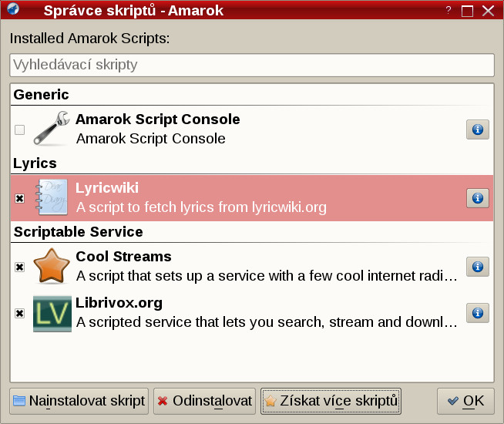Select the Lyricwiki title text

[x=107, y=188]
